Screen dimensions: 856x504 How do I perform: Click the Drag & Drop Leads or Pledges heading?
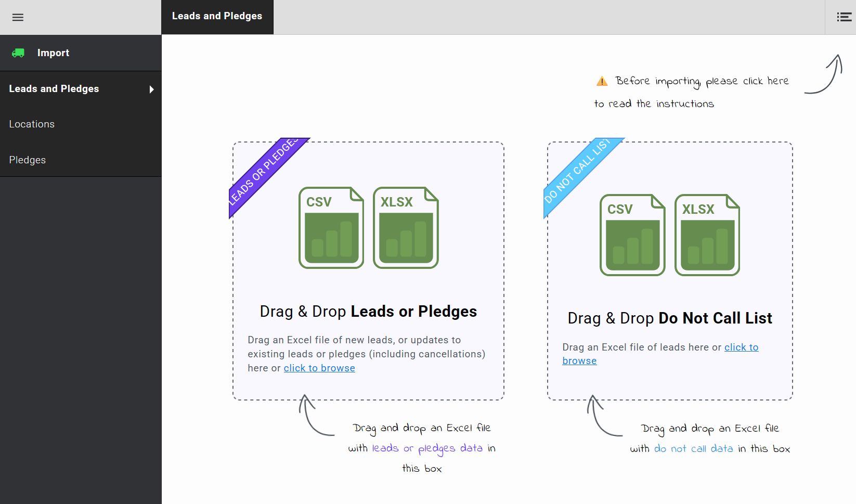point(368,311)
